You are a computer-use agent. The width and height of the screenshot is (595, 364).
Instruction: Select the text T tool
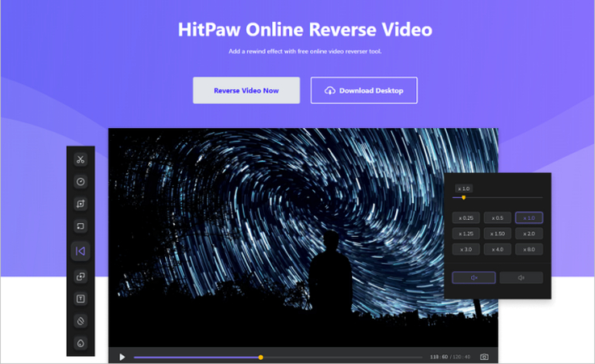[x=80, y=298]
